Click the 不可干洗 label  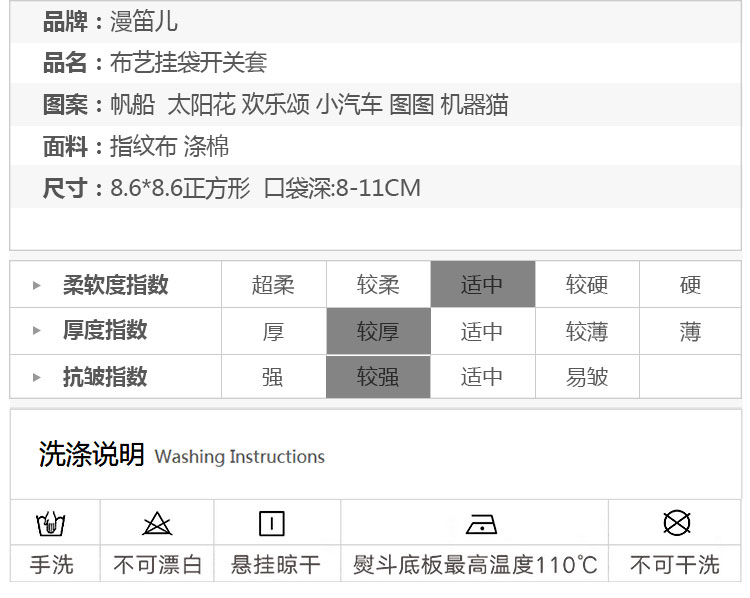(675, 565)
